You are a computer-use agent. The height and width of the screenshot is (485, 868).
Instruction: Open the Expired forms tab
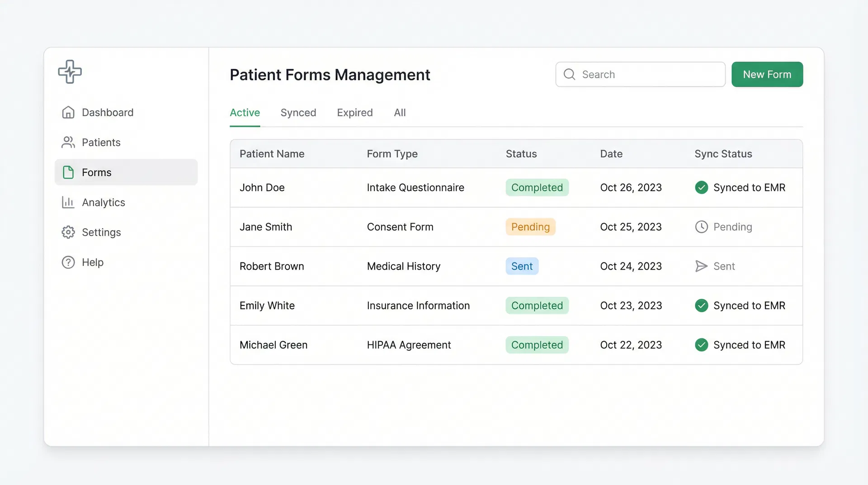click(x=354, y=113)
